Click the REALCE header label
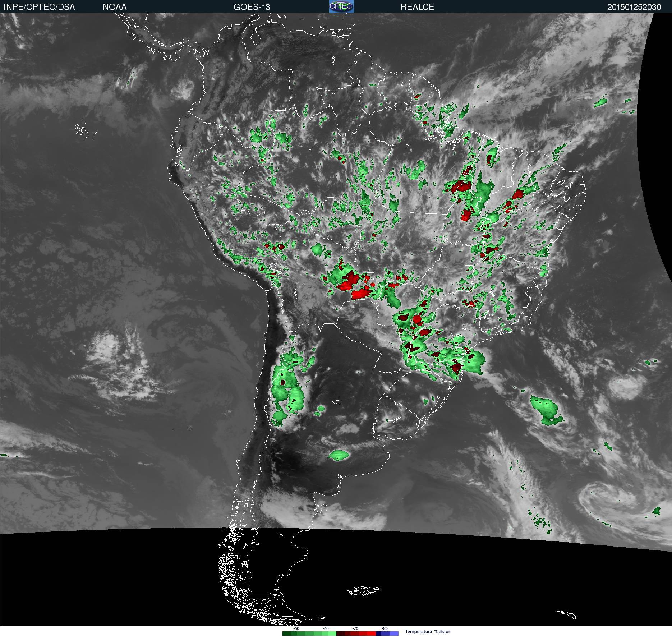The width and height of the screenshot is (672, 636). 417,7
